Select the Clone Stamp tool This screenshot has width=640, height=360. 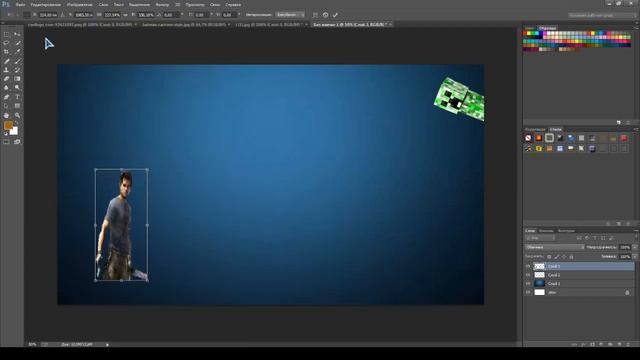pyautogui.click(x=6, y=70)
